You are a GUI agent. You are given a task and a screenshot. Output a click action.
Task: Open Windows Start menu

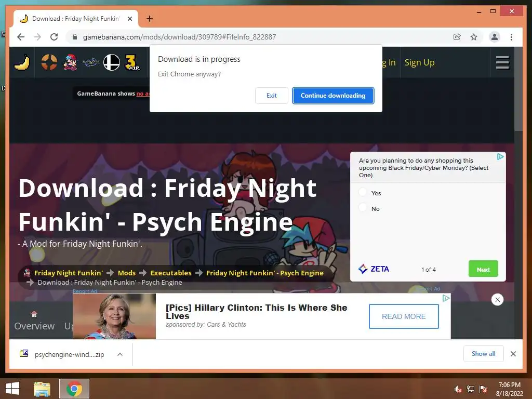click(12, 389)
